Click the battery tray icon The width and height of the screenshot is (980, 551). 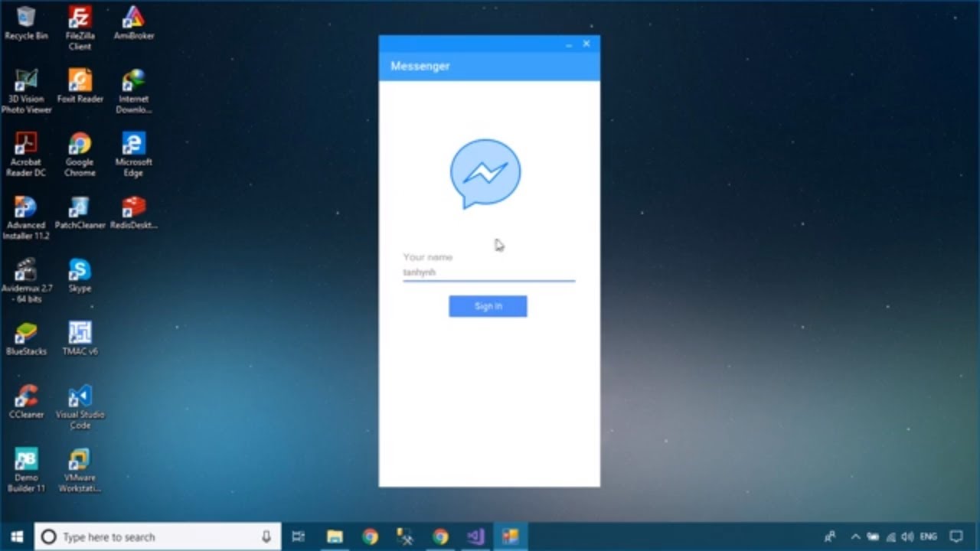873,536
